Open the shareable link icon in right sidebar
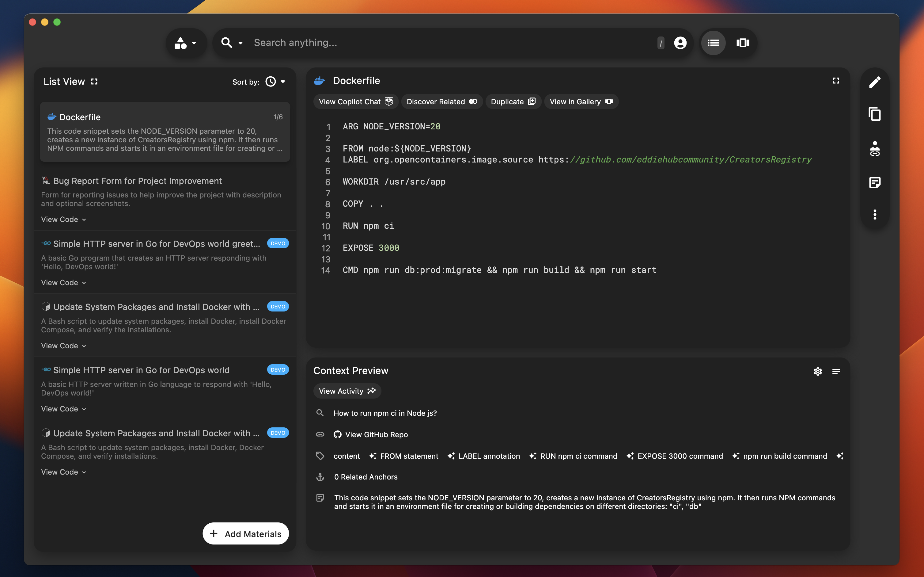The width and height of the screenshot is (924, 577). 874,148
